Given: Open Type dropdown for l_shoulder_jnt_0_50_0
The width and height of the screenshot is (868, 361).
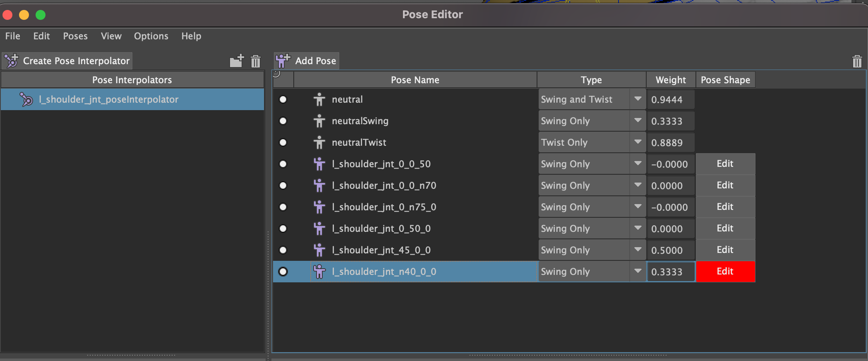Looking at the screenshot, I should [x=592, y=229].
